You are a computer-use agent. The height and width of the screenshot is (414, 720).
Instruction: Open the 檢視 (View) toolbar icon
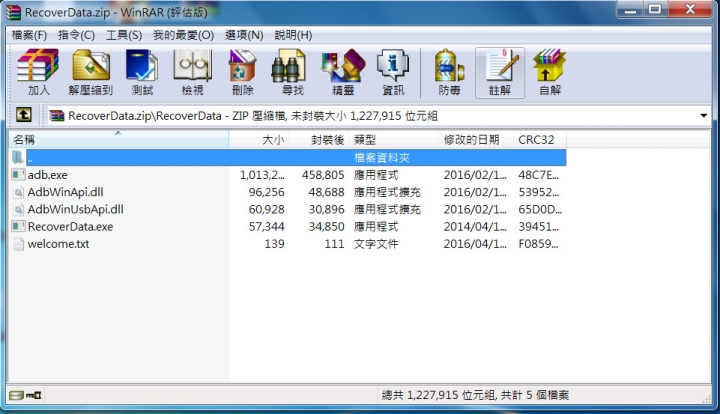tap(192, 65)
